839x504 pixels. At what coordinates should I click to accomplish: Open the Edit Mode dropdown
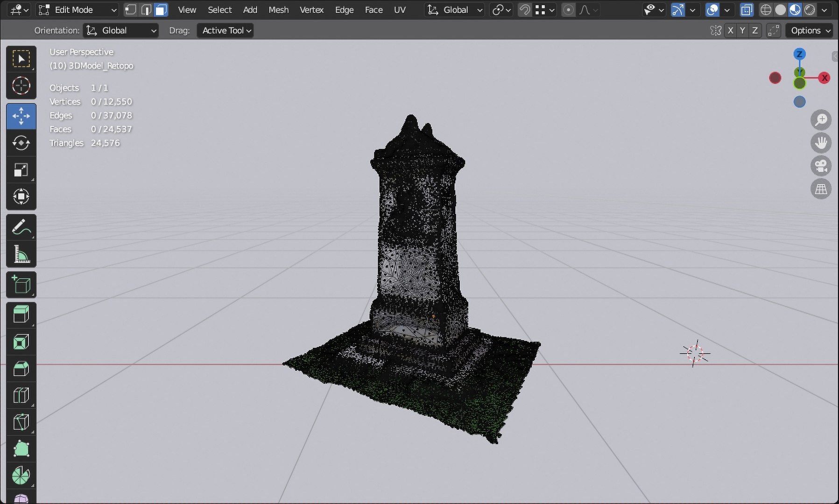coord(77,10)
